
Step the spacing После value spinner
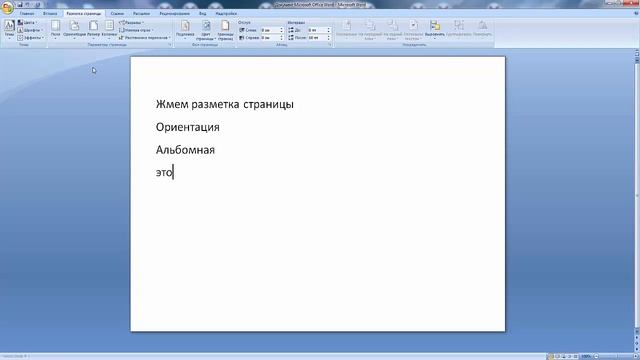(329, 38)
